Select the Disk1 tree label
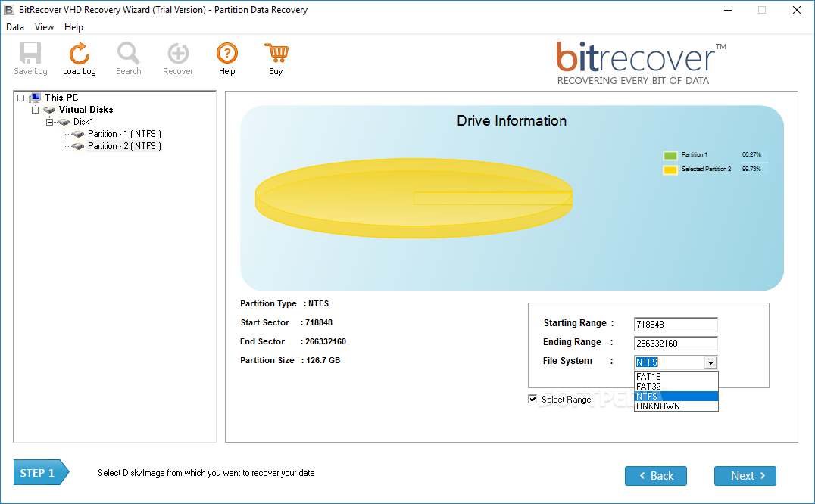This screenshot has height=504, width=815. coord(83,122)
